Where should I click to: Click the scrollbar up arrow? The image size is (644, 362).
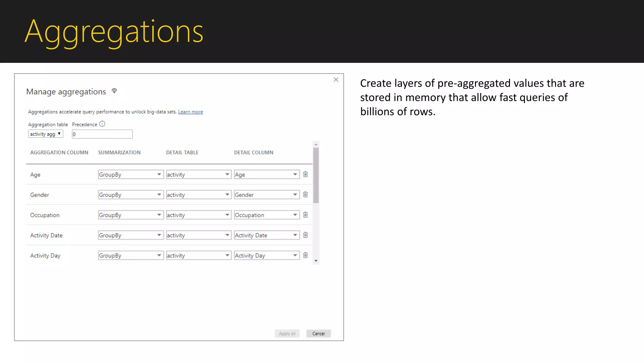(316, 145)
